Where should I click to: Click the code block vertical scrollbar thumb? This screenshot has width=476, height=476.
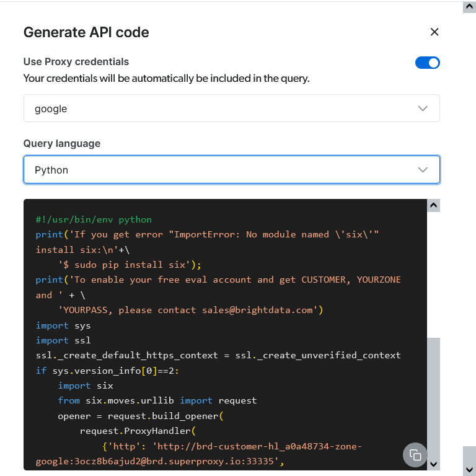[433, 398]
